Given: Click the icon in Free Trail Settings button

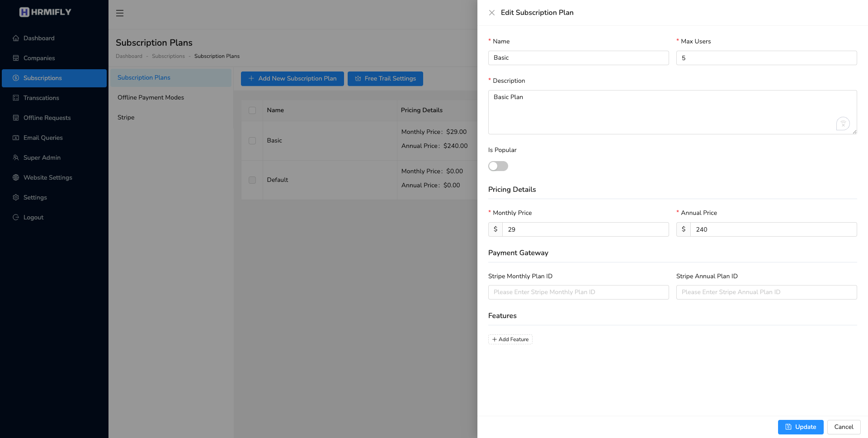Looking at the screenshot, I should coord(358,79).
